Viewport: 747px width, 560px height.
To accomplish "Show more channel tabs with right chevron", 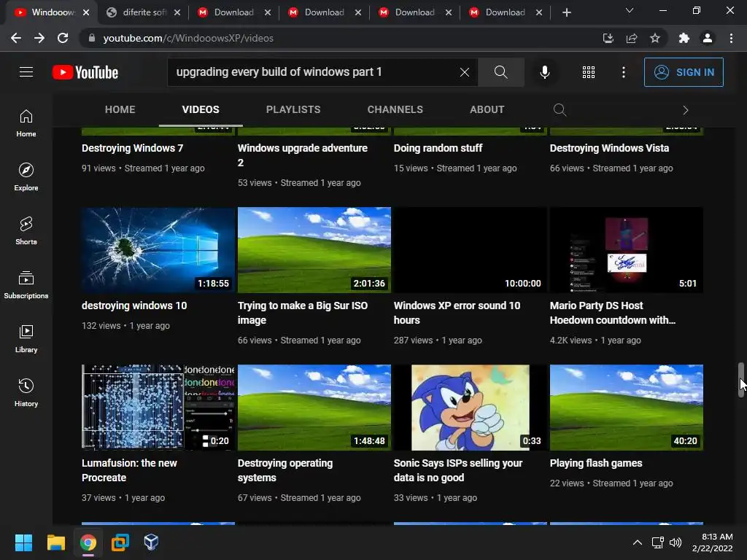I will [x=685, y=110].
